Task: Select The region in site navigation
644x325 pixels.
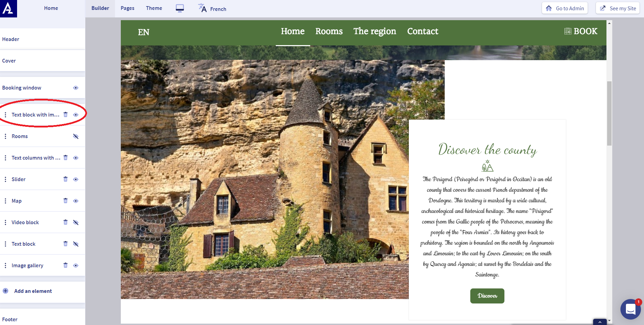Action: coord(375,31)
